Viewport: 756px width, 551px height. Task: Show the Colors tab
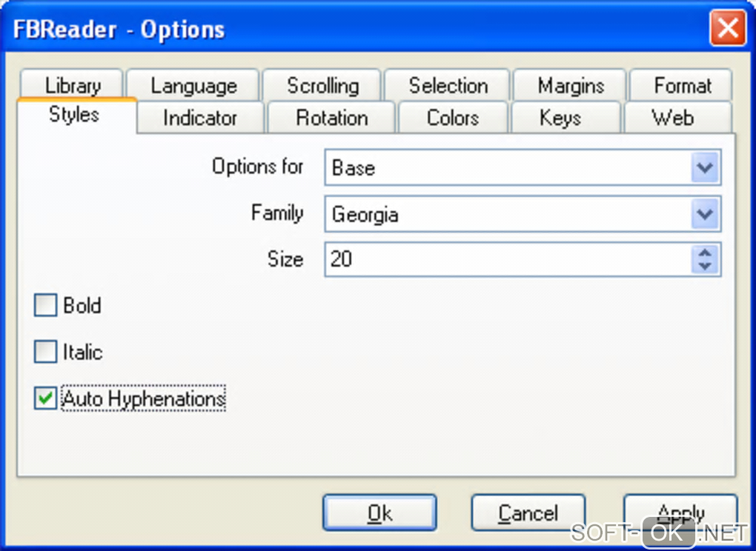point(452,118)
